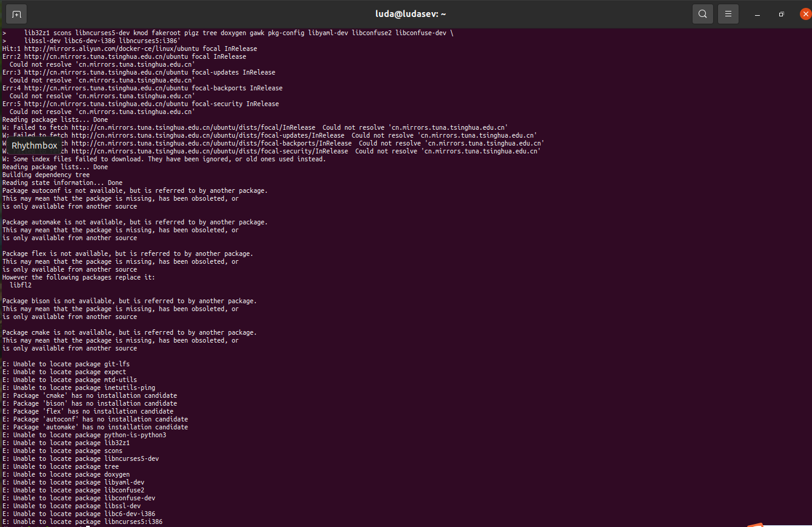Restore down the terminal window
The image size is (812, 527).
(x=782, y=14)
